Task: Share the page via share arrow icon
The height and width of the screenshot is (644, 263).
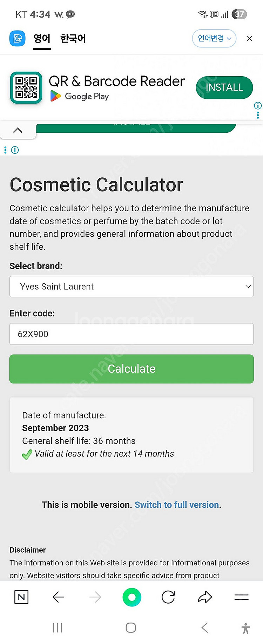Action: 205,597
